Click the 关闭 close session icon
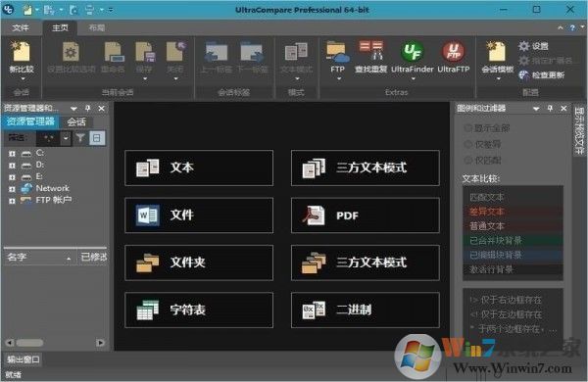The image size is (588, 382). (x=175, y=52)
